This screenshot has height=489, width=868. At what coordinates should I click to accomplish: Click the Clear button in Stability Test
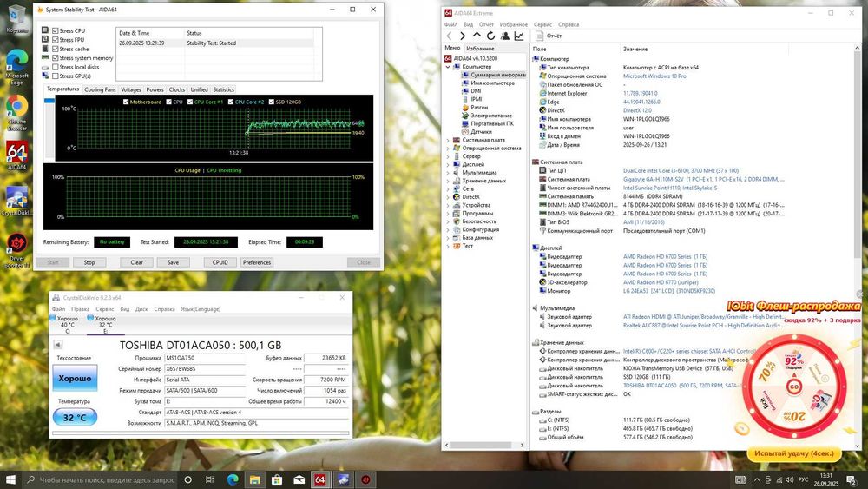point(137,262)
